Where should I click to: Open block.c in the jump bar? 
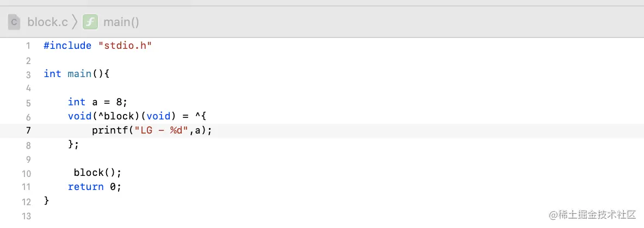pyautogui.click(x=47, y=22)
